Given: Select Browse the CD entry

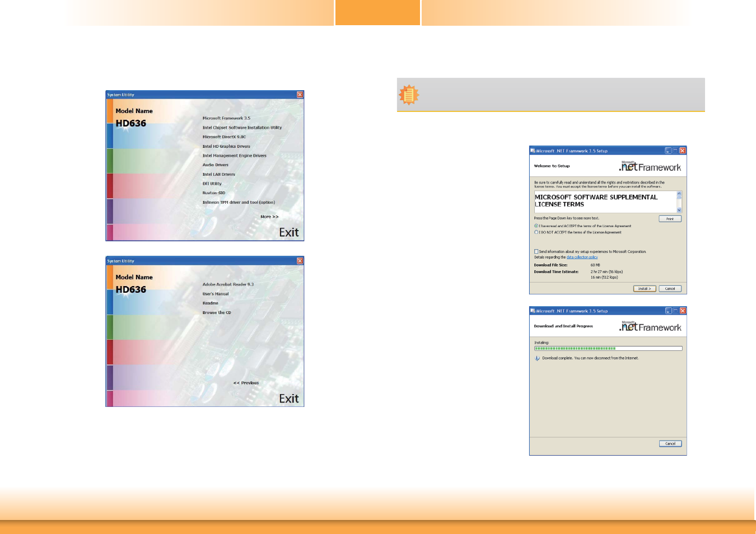Looking at the screenshot, I should click(217, 312).
